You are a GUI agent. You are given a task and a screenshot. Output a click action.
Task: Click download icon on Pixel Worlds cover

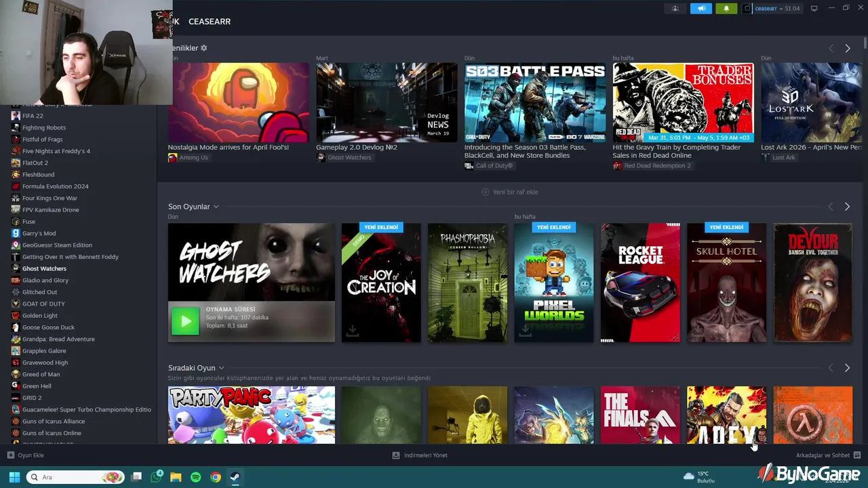pos(525,331)
